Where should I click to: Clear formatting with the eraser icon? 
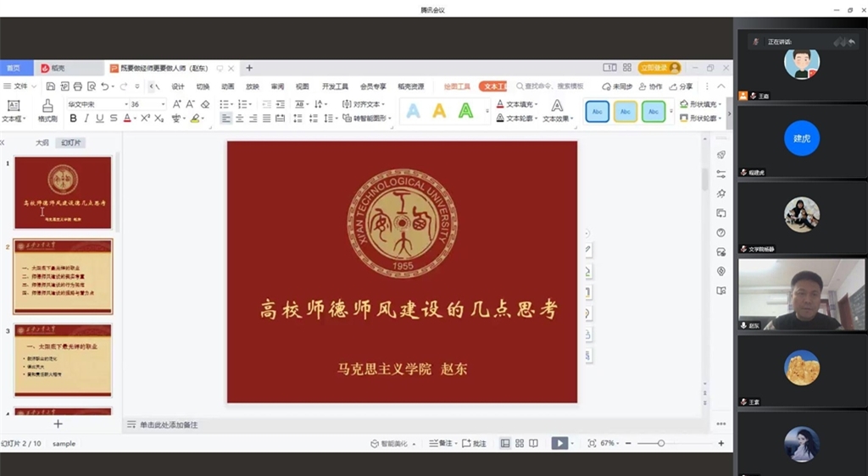pos(205,104)
